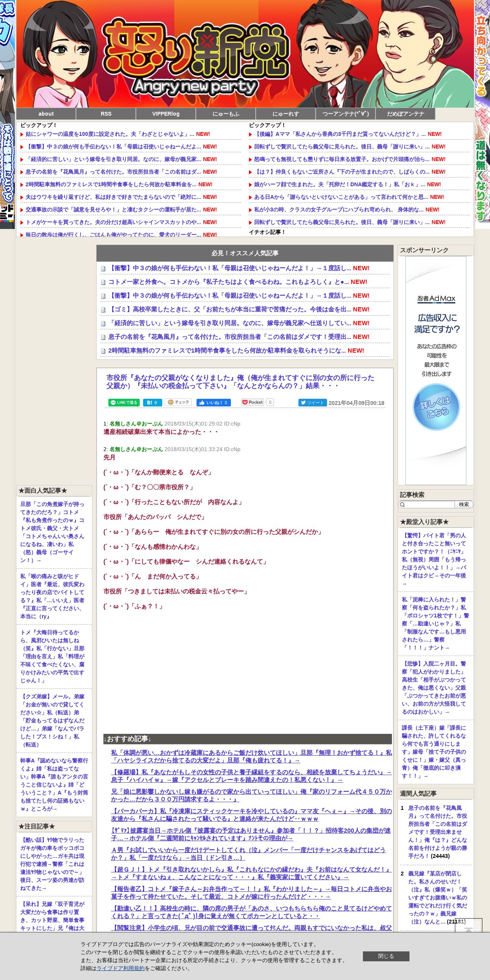Open pickup link 夫はウワキを繰り返すけど
Screen dimensions: 490x980
click(x=113, y=197)
